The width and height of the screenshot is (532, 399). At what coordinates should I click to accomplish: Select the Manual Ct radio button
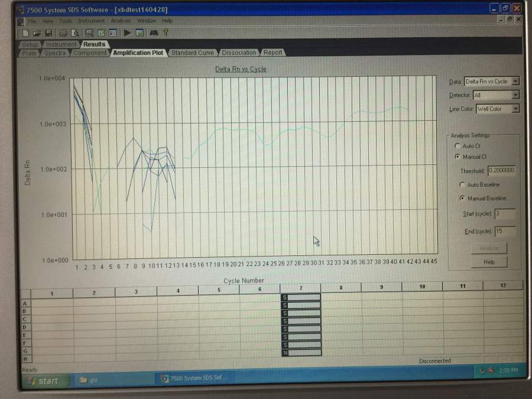pyautogui.click(x=458, y=157)
